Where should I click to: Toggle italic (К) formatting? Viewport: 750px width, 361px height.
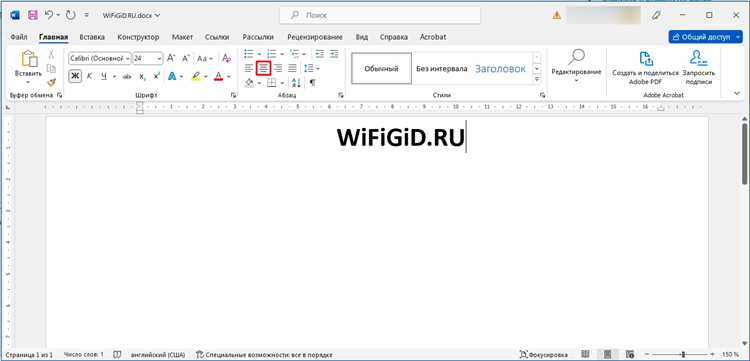pyautogui.click(x=89, y=77)
